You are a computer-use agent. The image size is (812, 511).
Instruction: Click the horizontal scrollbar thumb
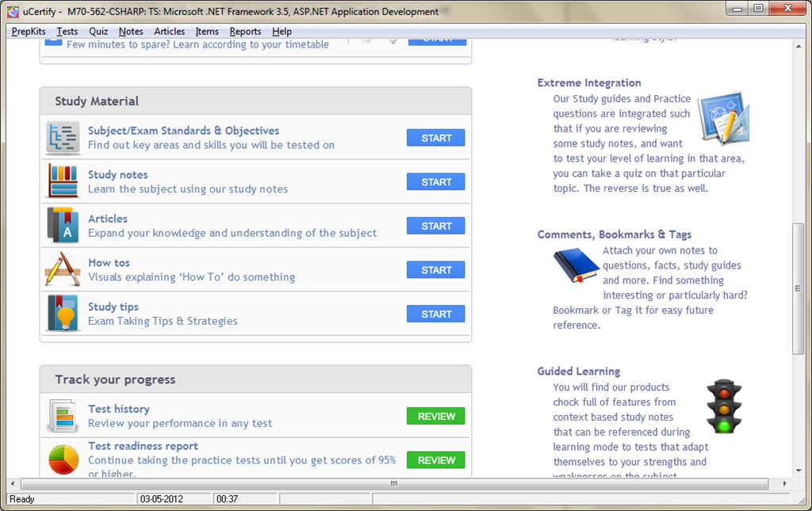[x=394, y=483]
